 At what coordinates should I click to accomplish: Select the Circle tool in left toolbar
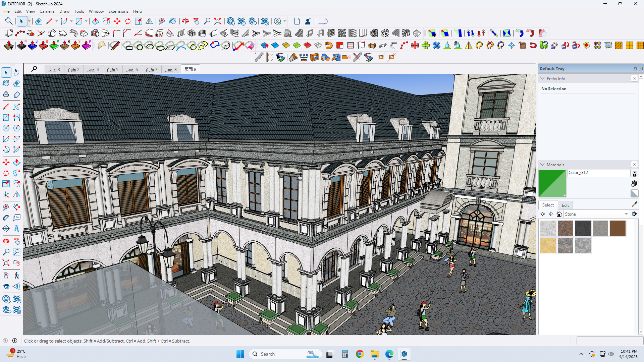6,128
